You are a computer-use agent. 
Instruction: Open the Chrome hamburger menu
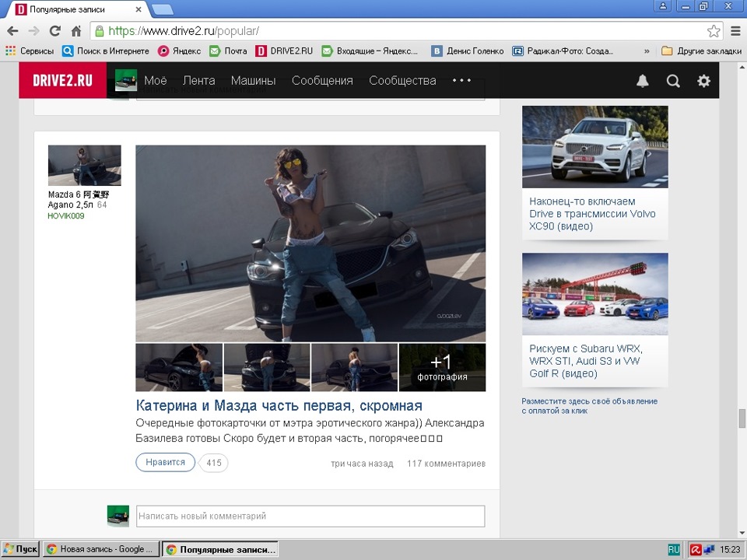735,31
